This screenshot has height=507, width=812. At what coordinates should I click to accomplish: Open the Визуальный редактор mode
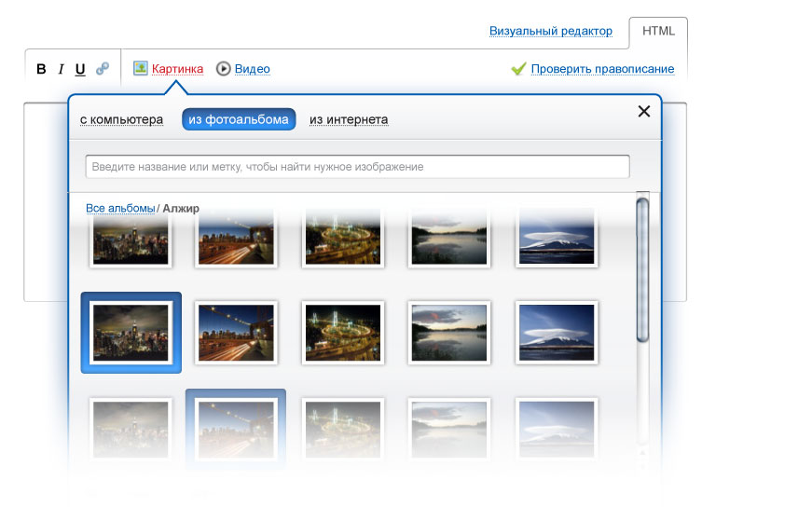550,32
